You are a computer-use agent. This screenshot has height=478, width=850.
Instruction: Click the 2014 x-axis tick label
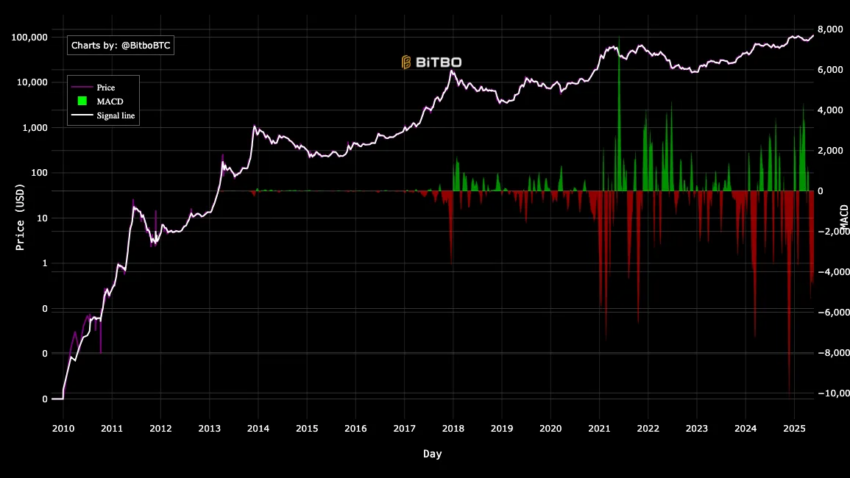point(258,429)
